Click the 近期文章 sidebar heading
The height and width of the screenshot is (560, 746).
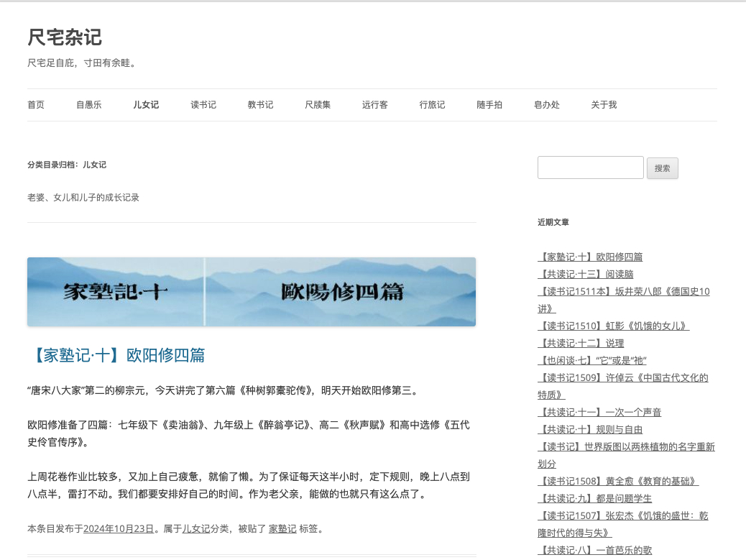tap(553, 222)
